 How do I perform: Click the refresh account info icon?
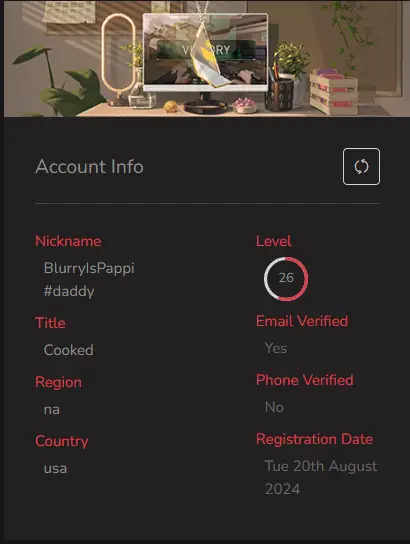click(361, 167)
